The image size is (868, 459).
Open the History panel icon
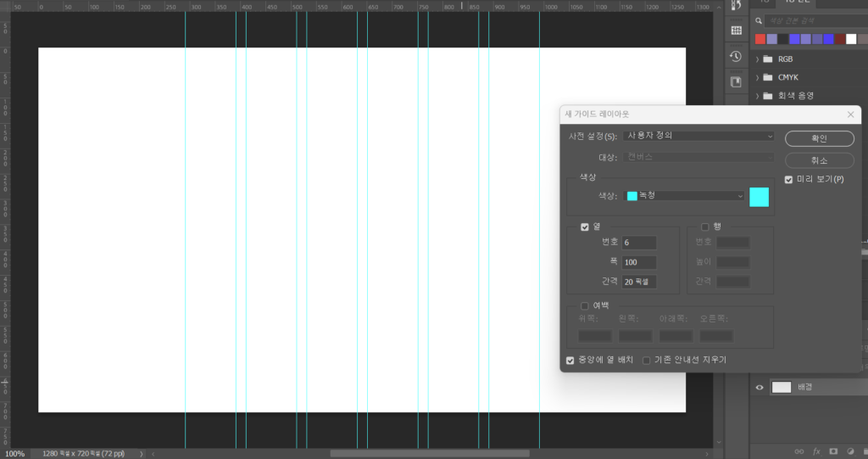click(736, 56)
